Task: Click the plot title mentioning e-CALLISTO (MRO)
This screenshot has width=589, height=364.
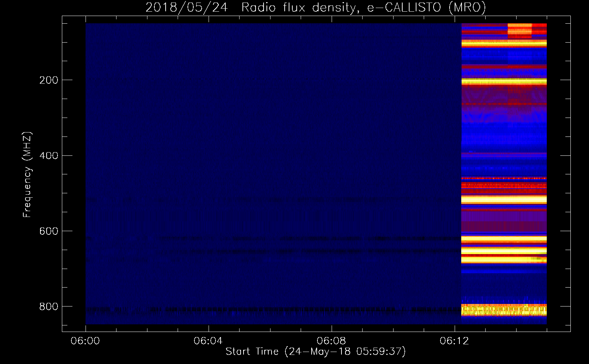Action: coord(316,8)
